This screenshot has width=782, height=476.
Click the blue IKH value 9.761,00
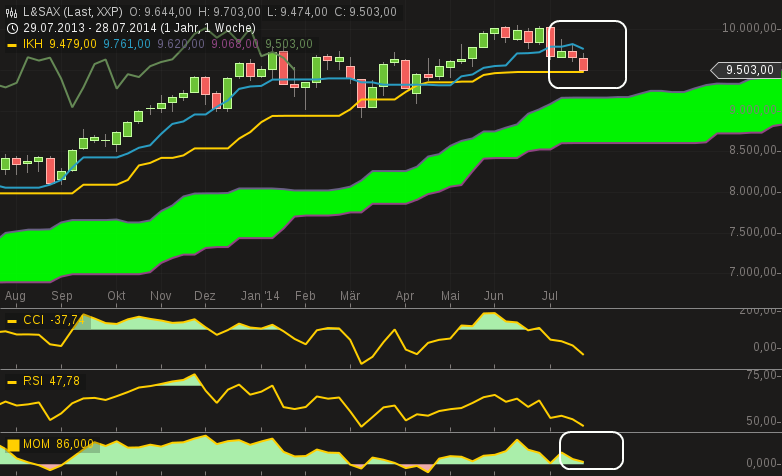pyautogui.click(x=127, y=44)
